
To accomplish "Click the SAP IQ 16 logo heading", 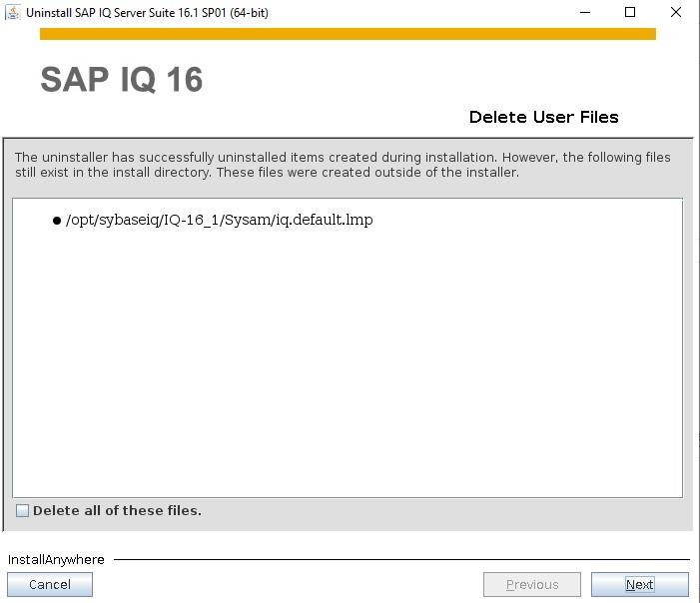I will point(122,80).
